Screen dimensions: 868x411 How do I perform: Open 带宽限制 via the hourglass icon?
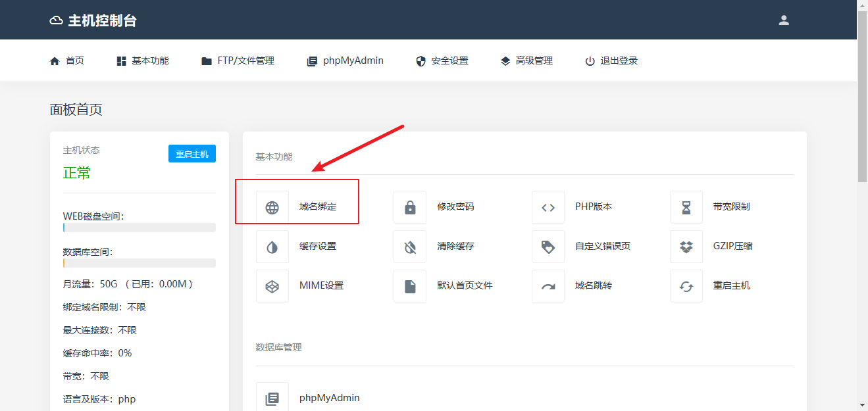(686, 208)
